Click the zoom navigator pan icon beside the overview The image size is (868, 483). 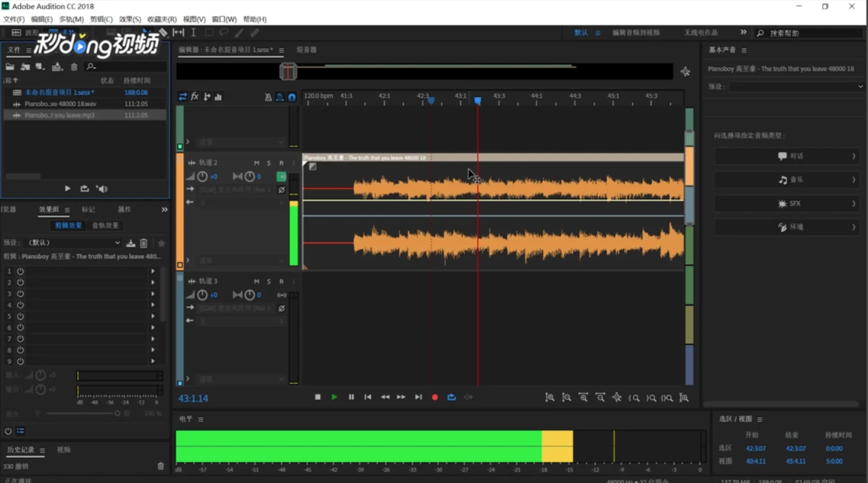pyautogui.click(x=686, y=71)
